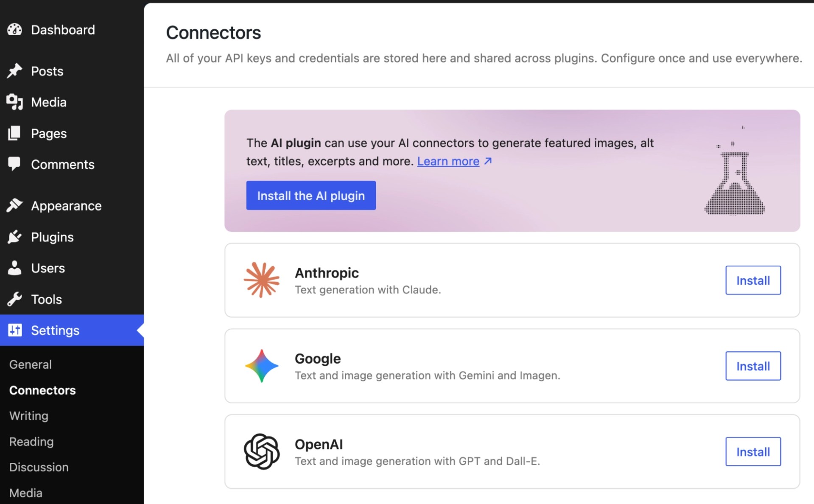This screenshot has height=504, width=814.
Task: Click the Tools wrench icon
Action: coord(14,299)
